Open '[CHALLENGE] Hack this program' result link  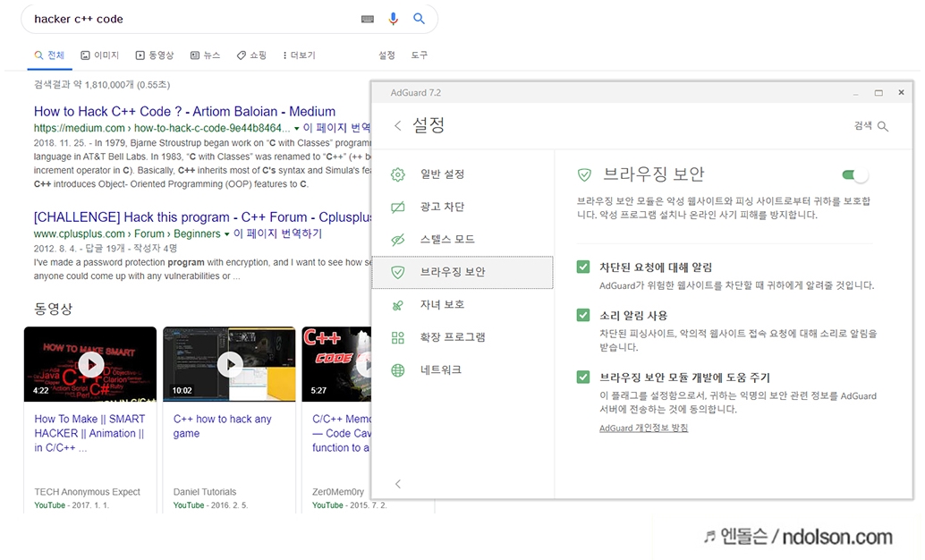pos(202,217)
